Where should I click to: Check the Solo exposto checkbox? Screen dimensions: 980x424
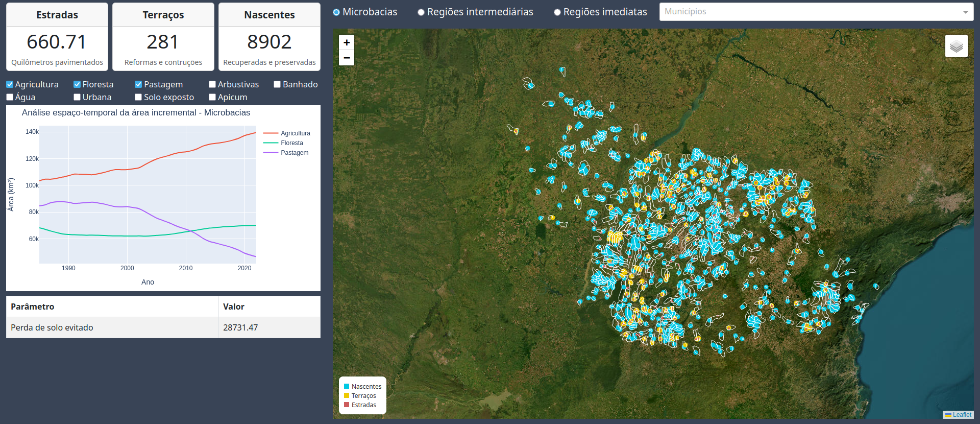point(138,97)
